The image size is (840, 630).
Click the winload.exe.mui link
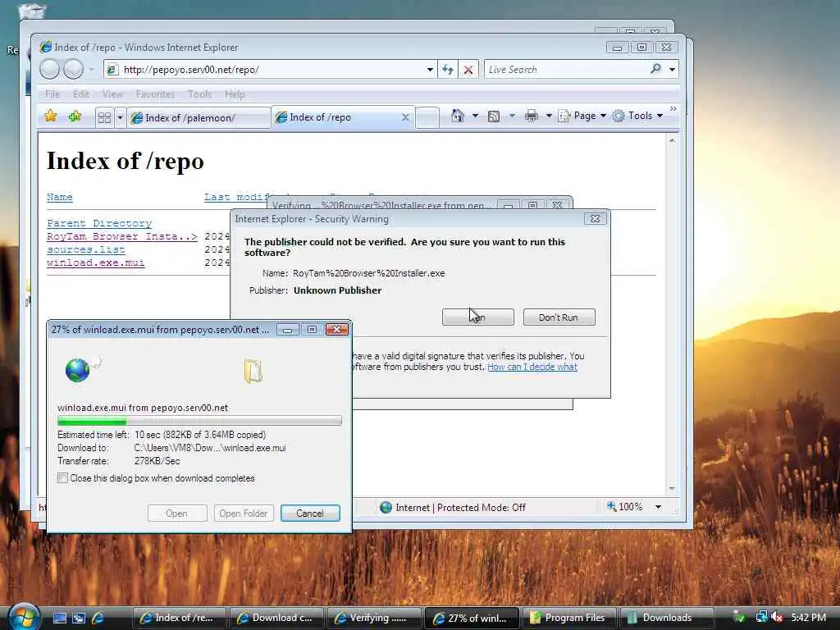coord(95,262)
